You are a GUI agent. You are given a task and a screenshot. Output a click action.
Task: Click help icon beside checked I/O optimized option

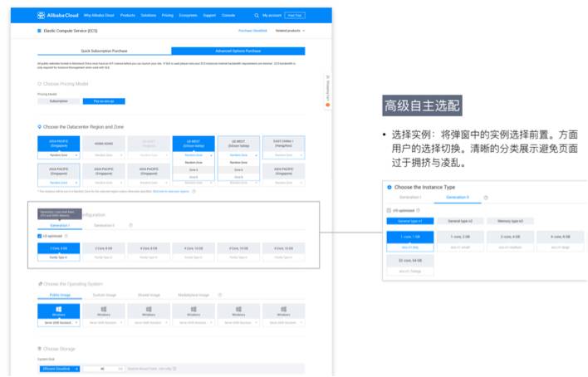click(x=66, y=236)
